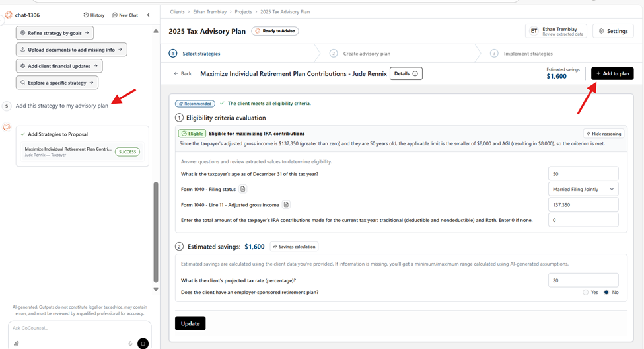Image resolution: width=644 pixels, height=349 pixels.
Task: Open chat History
Action: pos(94,15)
